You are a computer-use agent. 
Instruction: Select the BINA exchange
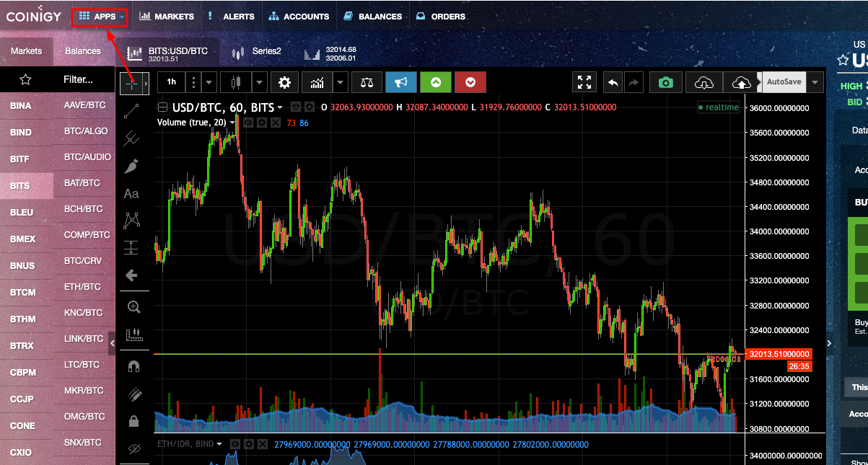tap(27, 105)
